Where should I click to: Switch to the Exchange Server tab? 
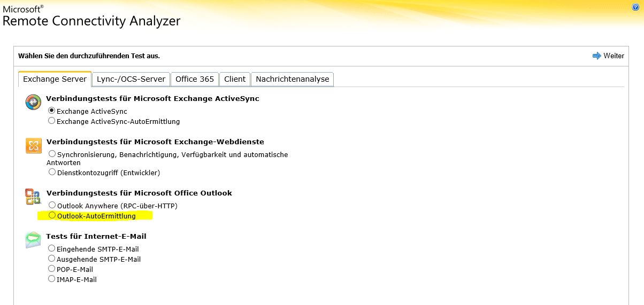point(55,79)
